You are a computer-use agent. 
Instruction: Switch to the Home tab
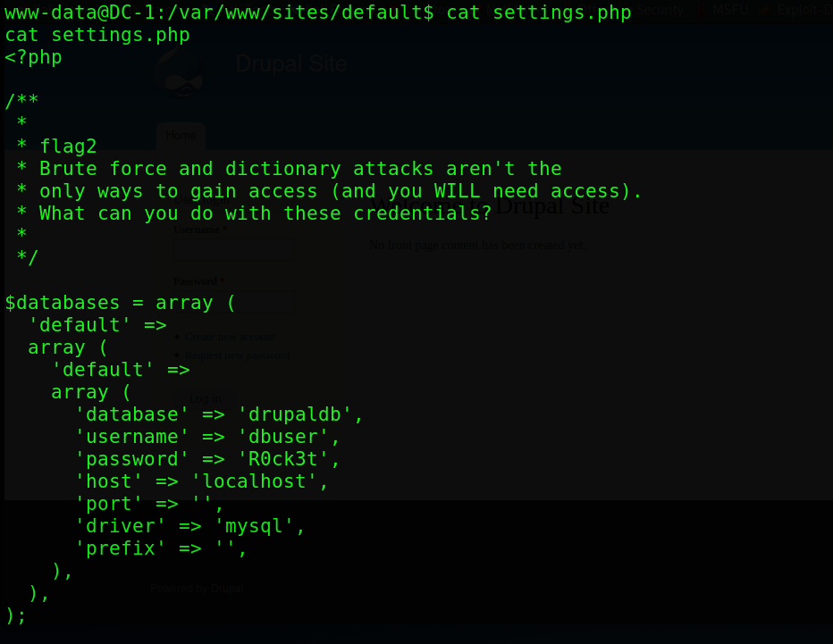[181, 136]
